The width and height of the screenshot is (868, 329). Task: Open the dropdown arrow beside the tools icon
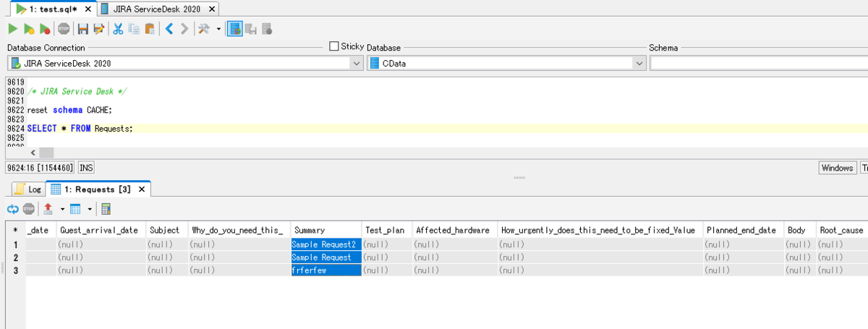click(x=218, y=29)
